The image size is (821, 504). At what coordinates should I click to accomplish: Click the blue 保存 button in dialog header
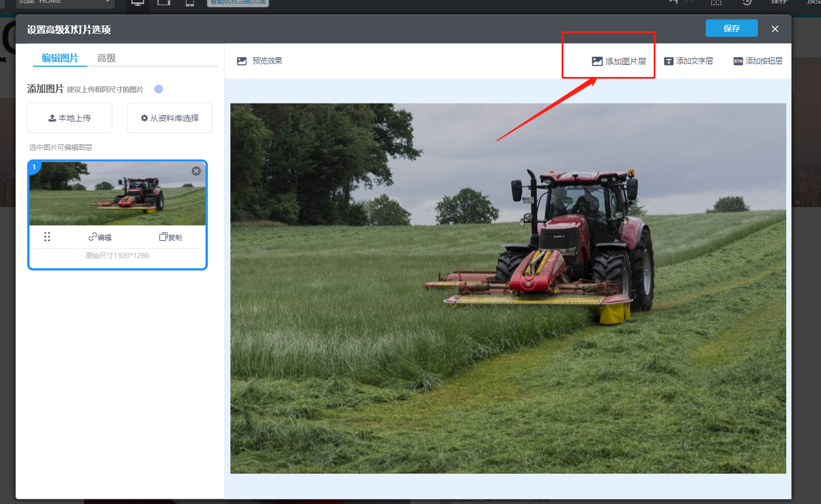(731, 28)
